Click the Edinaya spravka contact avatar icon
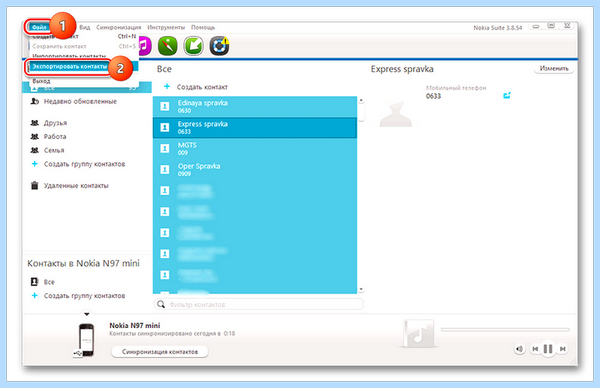The image size is (600, 388). click(165, 106)
